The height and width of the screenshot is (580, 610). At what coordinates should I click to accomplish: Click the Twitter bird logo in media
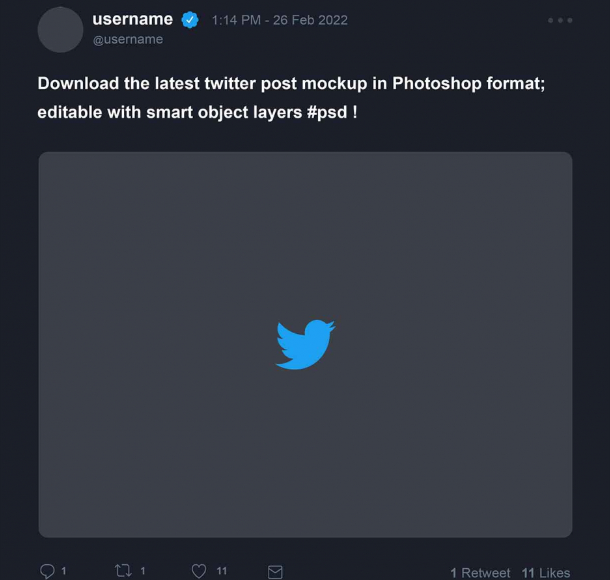pos(305,345)
